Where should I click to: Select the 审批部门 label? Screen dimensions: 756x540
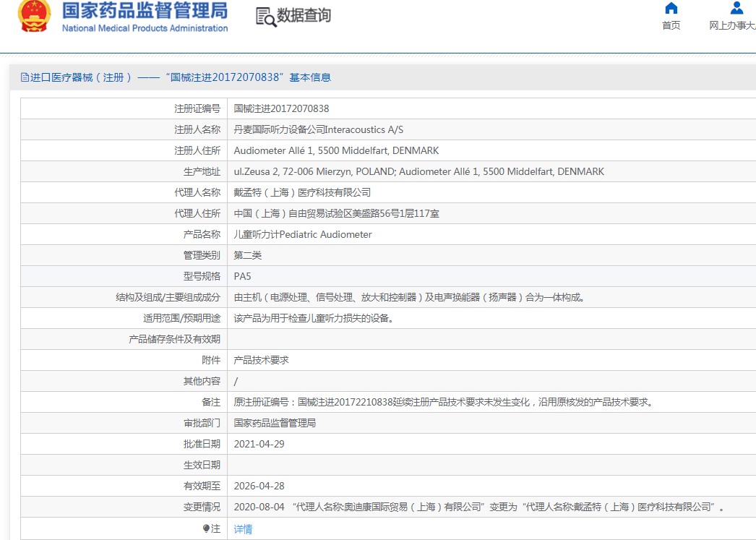point(202,423)
